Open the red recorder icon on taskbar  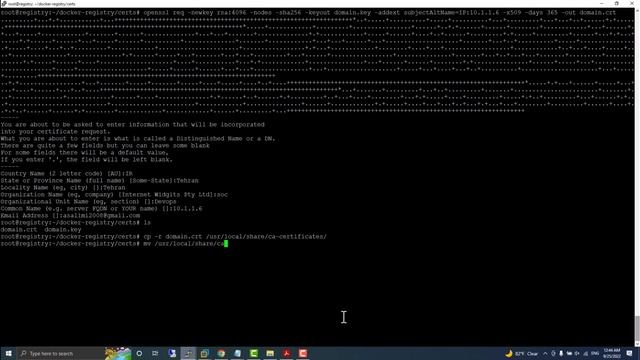303,353
